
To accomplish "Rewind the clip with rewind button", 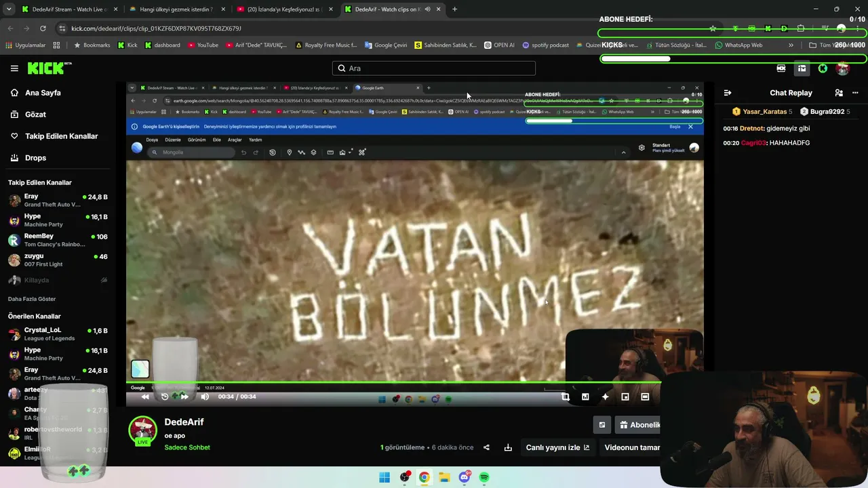I will [x=144, y=397].
